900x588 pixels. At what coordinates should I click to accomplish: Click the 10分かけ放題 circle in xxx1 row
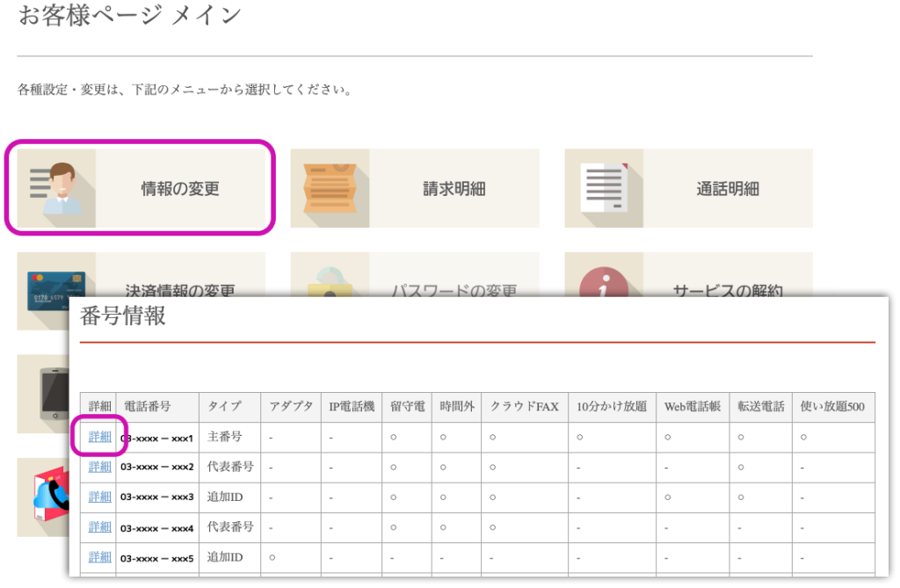coord(580,438)
